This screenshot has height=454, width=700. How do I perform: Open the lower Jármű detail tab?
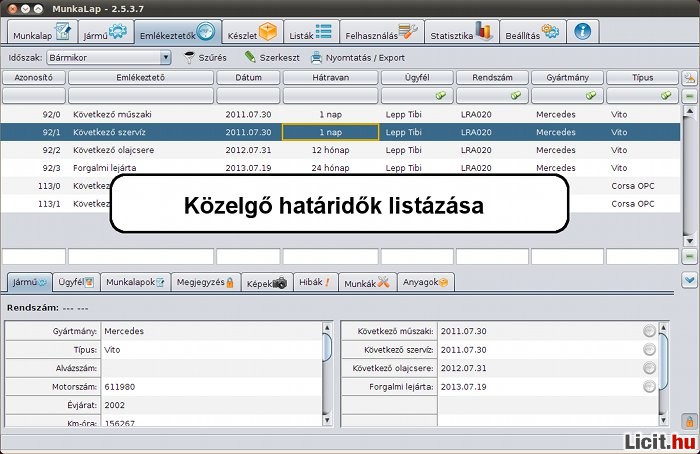click(29, 283)
